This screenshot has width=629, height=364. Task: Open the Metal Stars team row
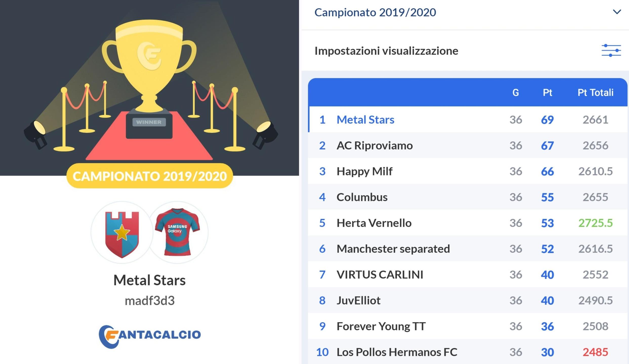365,120
